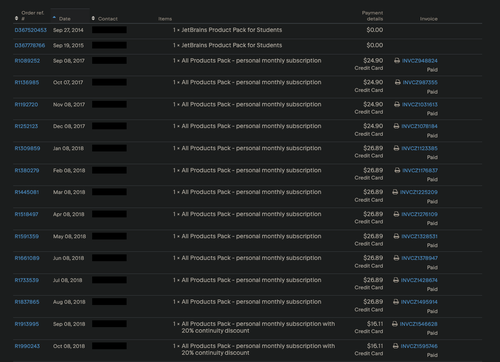500x362 pixels.
Task: Open order R1733539
Action: [x=27, y=280]
